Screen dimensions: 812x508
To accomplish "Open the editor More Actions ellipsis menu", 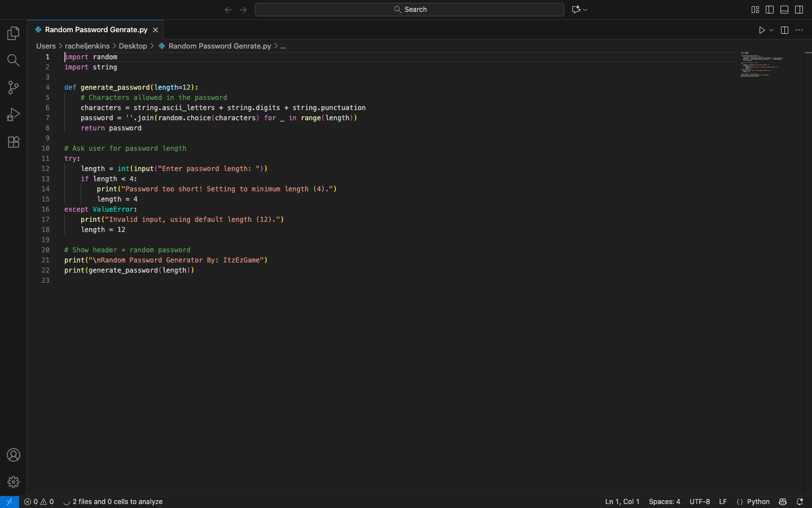I will [x=799, y=30].
